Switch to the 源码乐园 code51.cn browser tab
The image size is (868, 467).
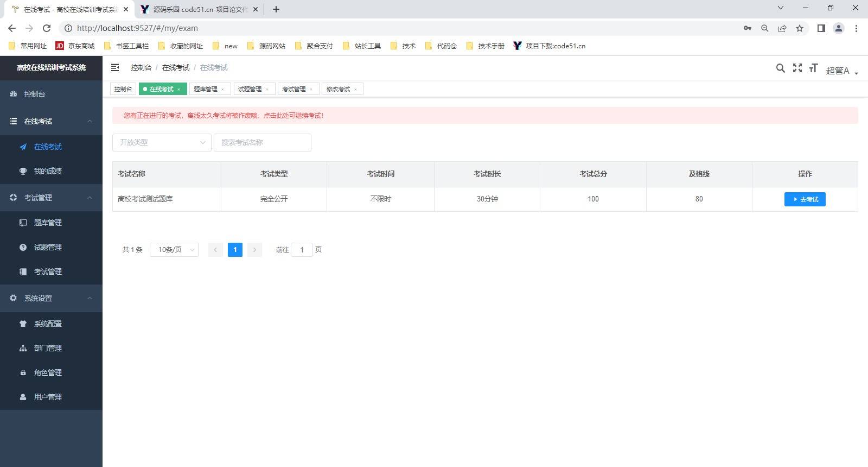(x=199, y=9)
